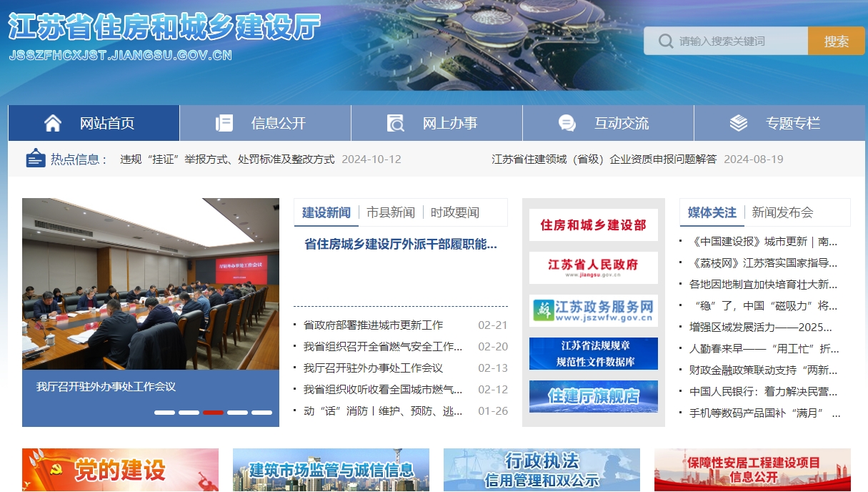This screenshot has height=492, width=868.
Task: Click the 搜索 search button
Action: 836,41
